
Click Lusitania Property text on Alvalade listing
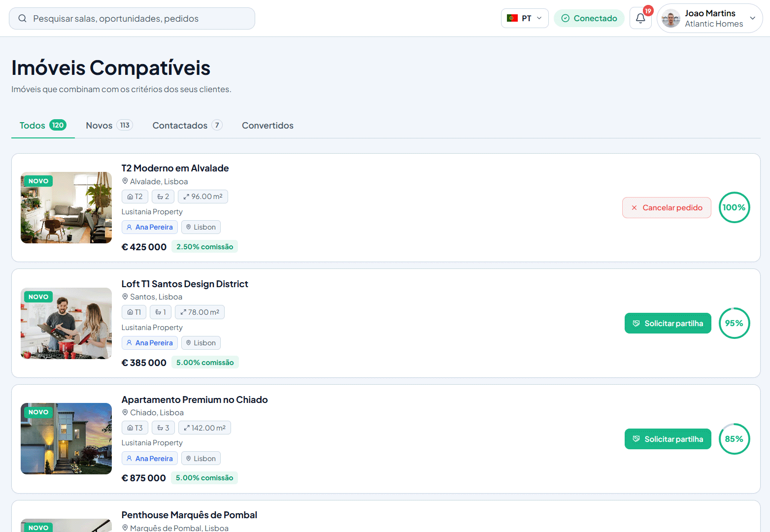pyautogui.click(x=152, y=212)
